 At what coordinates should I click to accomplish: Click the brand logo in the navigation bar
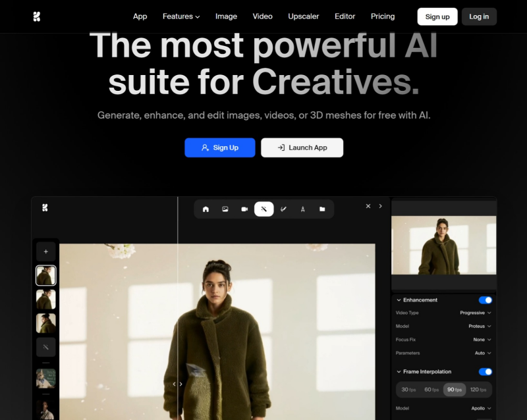click(37, 16)
